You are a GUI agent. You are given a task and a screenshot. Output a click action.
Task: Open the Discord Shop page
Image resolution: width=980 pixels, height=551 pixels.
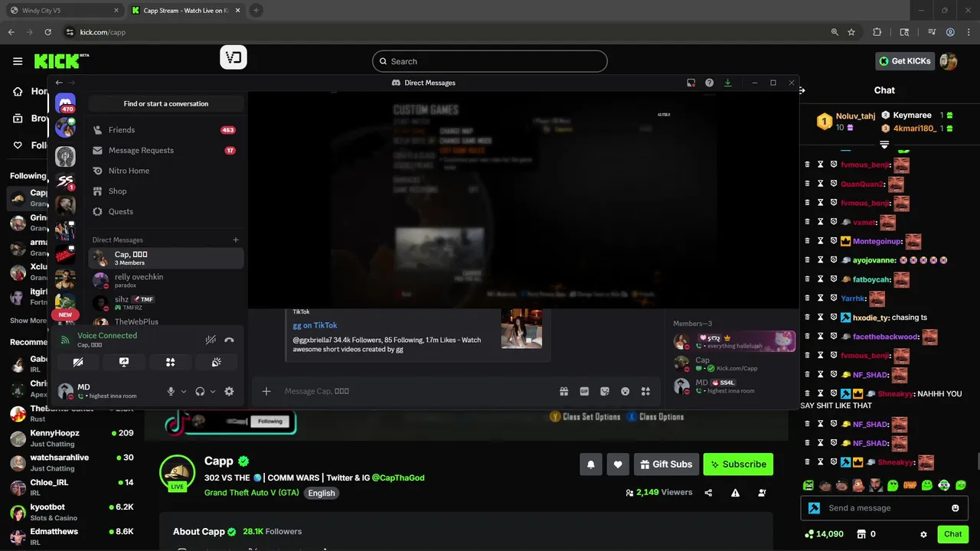click(x=165, y=191)
